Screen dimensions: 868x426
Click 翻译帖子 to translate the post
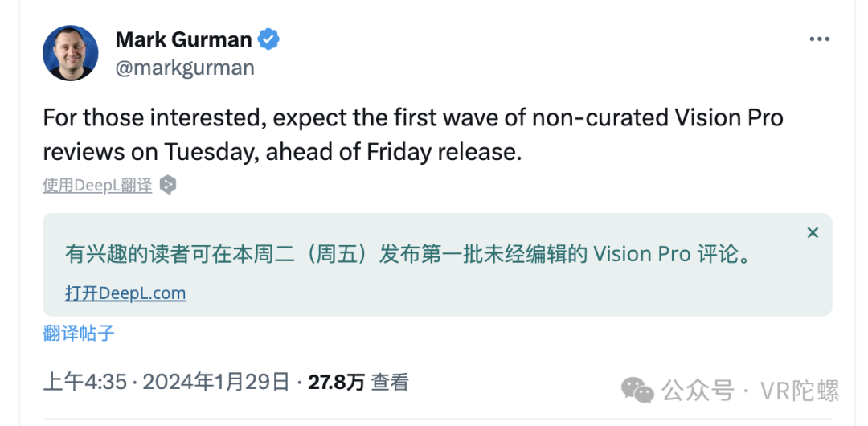coord(79,333)
